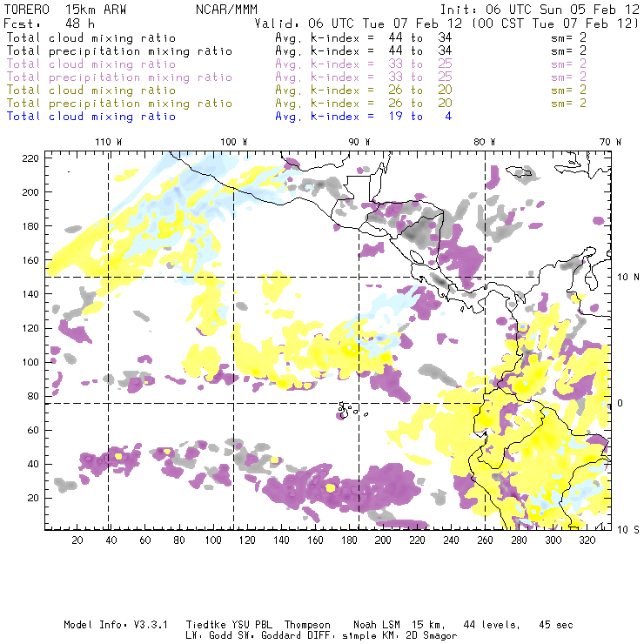Screen dimensions: 644x644
Task: Click the '110 W' longitude label
Action: (x=109, y=142)
